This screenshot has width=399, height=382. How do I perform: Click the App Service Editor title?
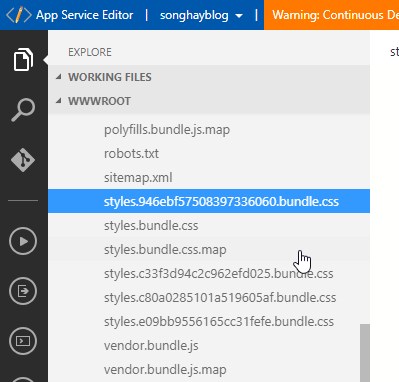84,15
